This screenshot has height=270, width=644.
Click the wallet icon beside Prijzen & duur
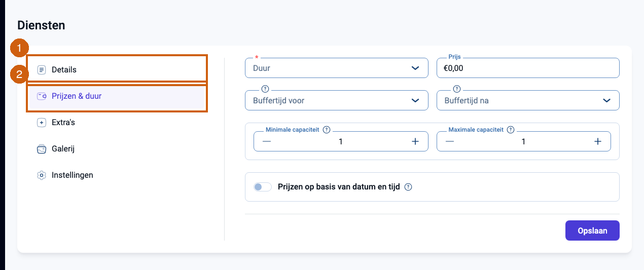pos(42,96)
